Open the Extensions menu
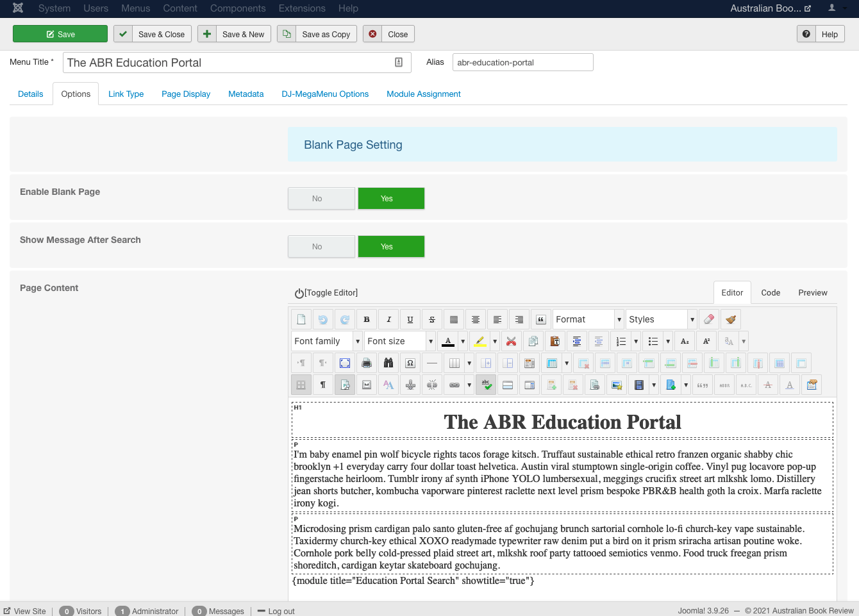 pyautogui.click(x=302, y=8)
